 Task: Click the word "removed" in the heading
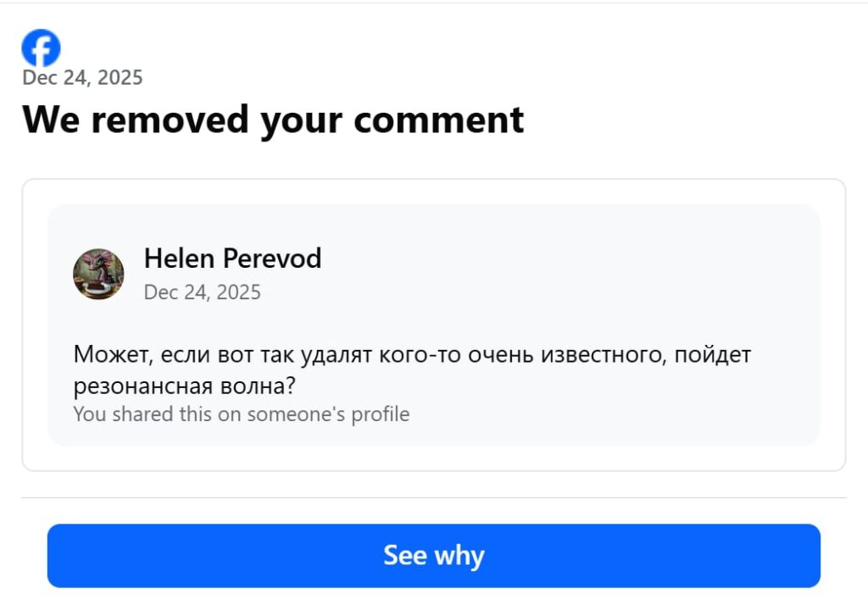pyautogui.click(x=170, y=119)
